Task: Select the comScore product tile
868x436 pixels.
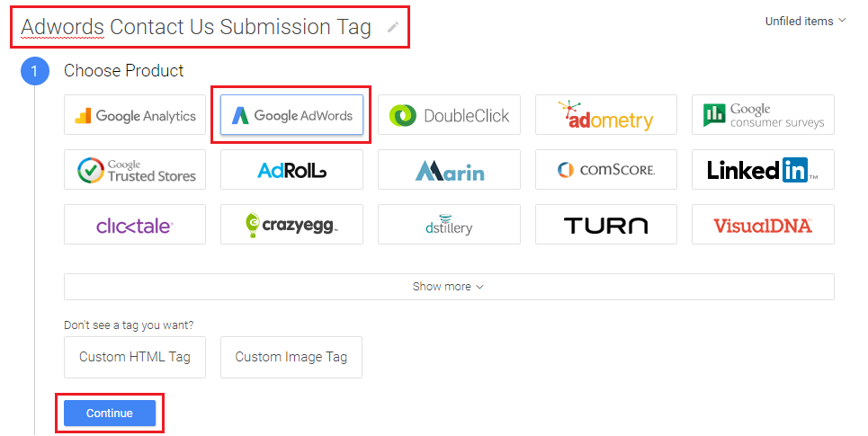Action: [605, 170]
